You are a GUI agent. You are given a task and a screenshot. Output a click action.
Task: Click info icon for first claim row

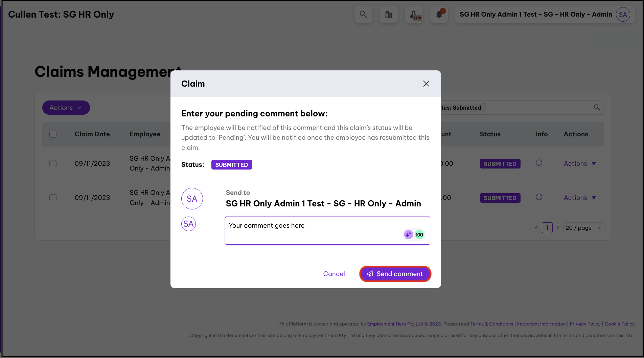pyautogui.click(x=539, y=163)
